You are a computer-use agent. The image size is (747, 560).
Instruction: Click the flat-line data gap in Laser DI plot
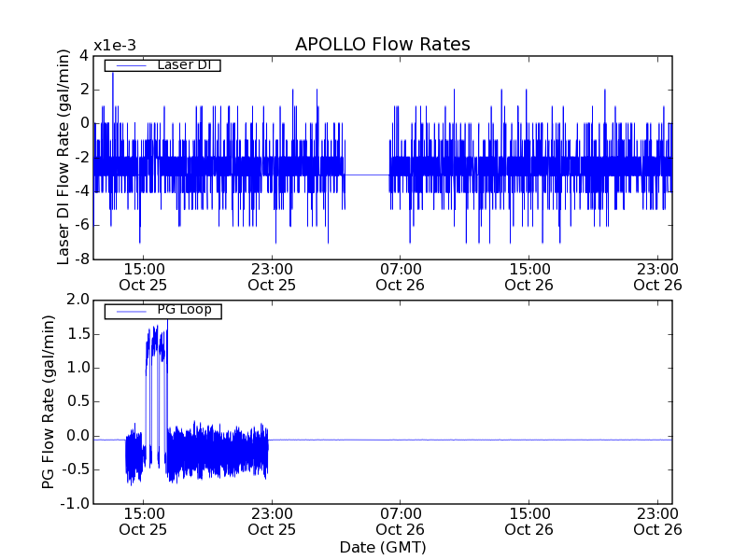366,175
